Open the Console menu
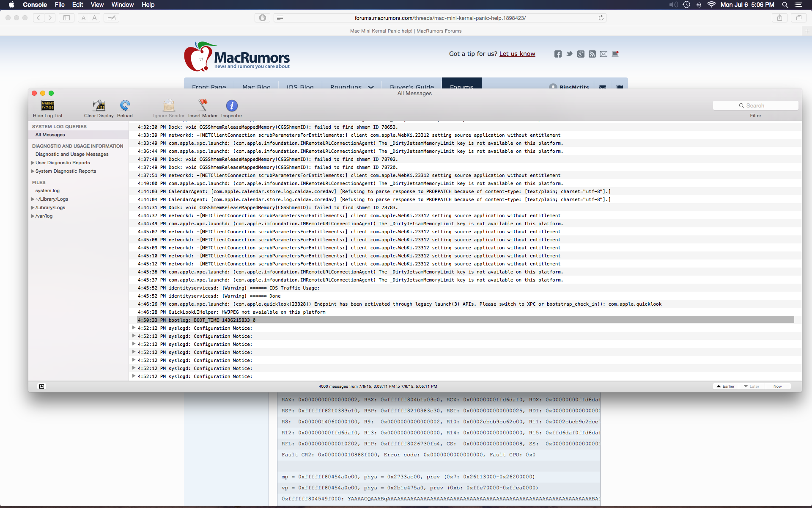The image size is (812, 508). point(35,5)
